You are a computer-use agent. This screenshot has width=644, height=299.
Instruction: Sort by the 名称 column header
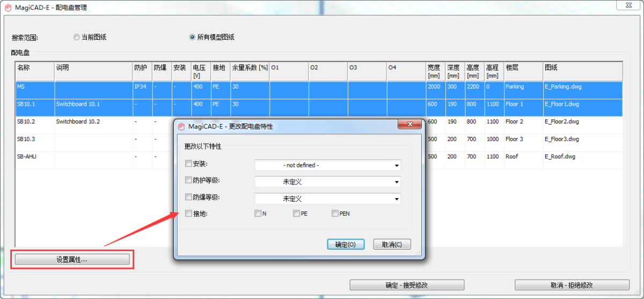click(x=35, y=71)
